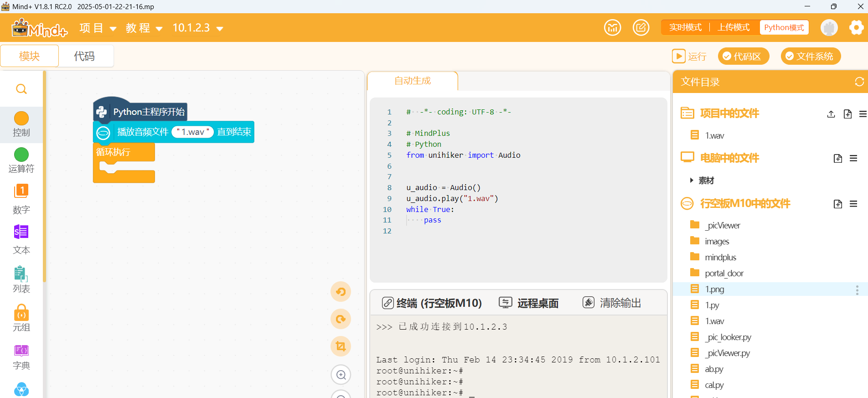Click the Mind+ logo
The image size is (868, 398).
coord(40,28)
